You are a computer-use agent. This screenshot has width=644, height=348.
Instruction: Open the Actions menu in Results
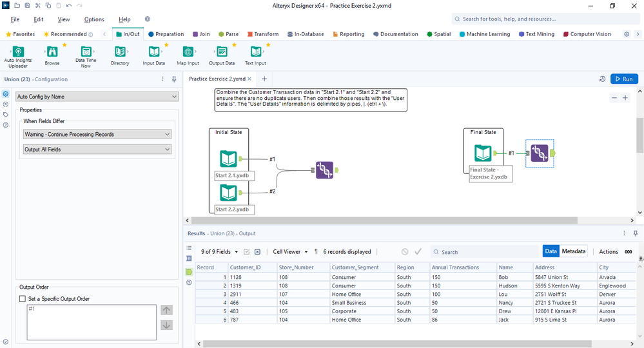tap(608, 251)
